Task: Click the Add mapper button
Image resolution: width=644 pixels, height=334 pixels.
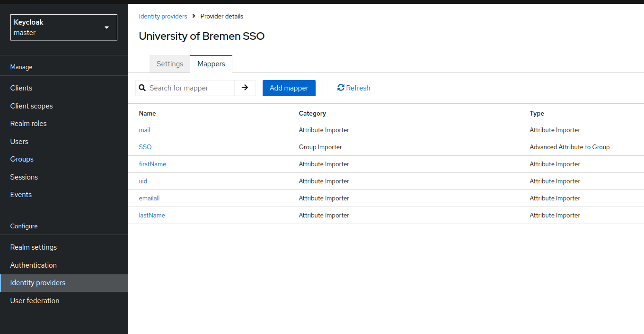Action: pyautogui.click(x=289, y=88)
